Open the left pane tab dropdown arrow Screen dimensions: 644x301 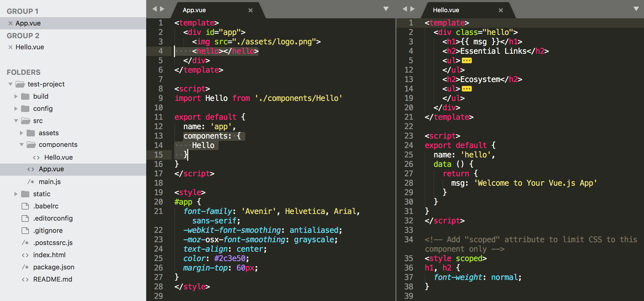pos(386,9)
